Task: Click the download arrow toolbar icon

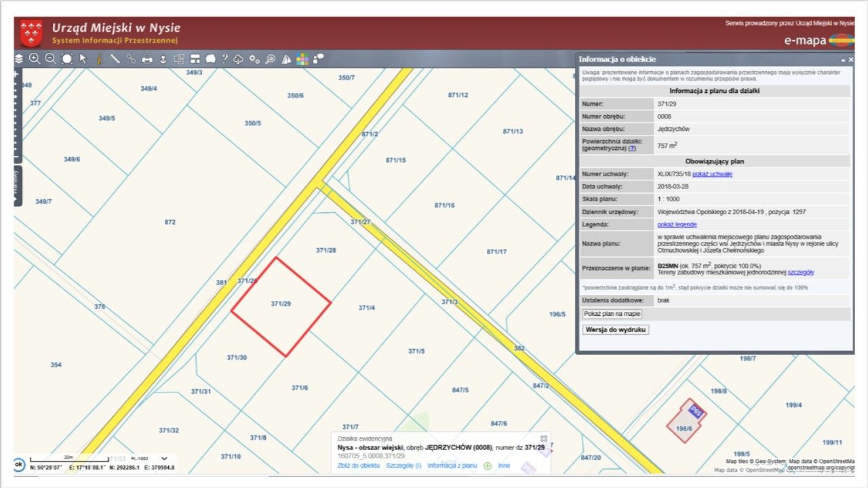Action: pos(163,59)
